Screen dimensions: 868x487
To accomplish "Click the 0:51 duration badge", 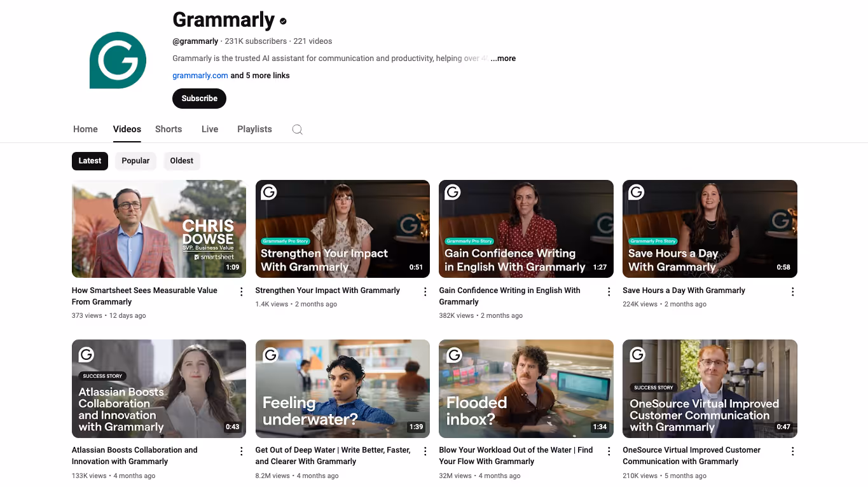I will (417, 268).
